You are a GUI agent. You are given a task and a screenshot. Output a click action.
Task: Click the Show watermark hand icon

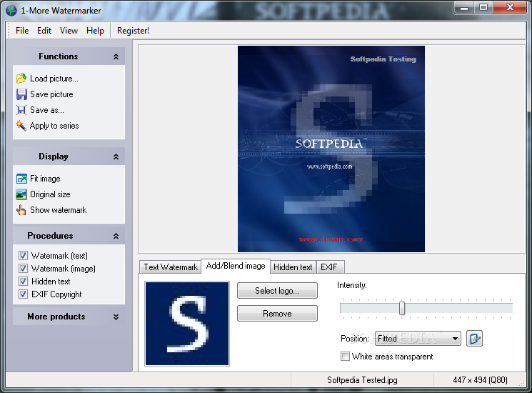pos(21,210)
